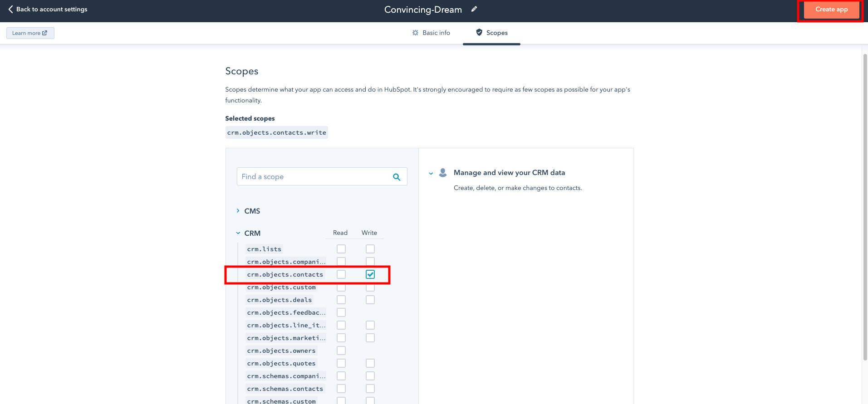Viewport: 868px width, 404px height.
Task: Click the person icon beside Manage and view CRM data
Action: [x=443, y=172]
